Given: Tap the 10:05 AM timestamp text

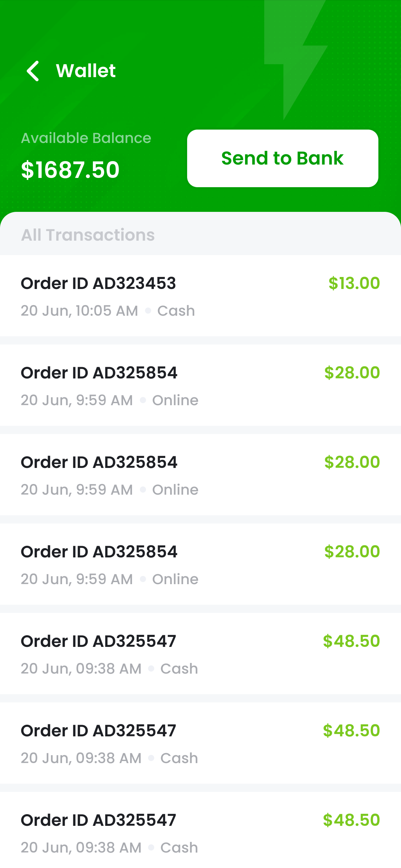Looking at the screenshot, I should [107, 311].
